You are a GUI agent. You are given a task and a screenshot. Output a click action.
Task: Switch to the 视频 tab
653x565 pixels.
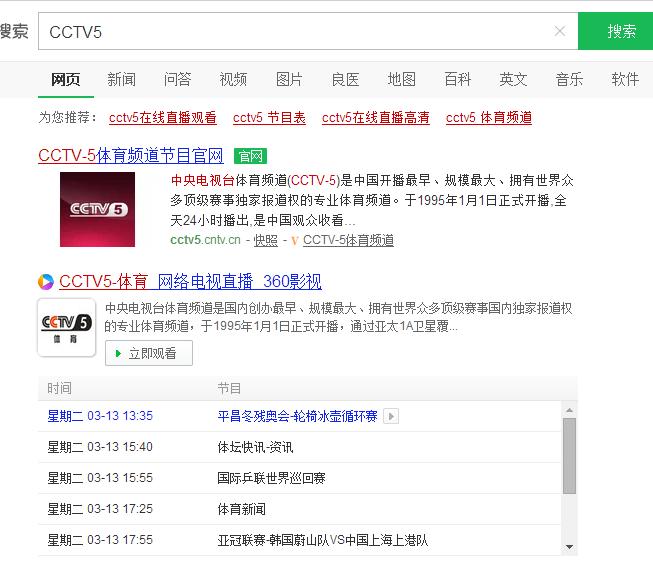(x=233, y=79)
